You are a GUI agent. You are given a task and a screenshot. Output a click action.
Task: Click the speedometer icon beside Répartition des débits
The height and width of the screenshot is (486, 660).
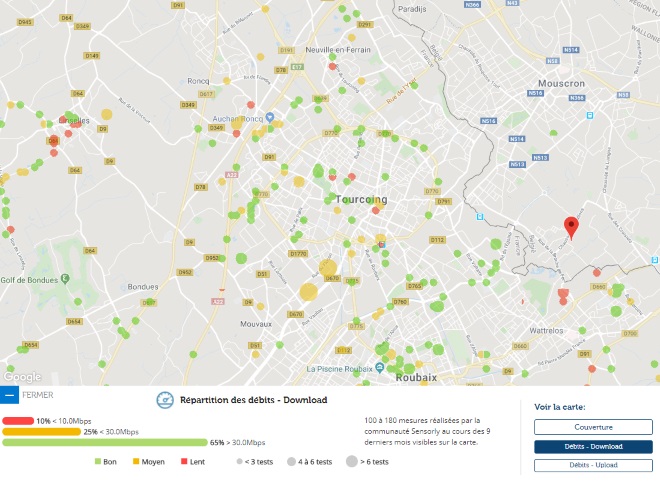point(165,400)
